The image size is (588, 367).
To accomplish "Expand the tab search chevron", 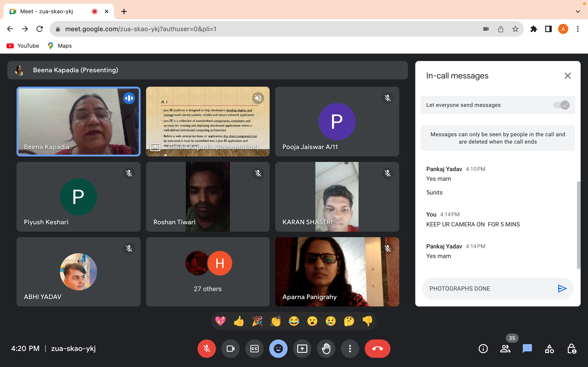I will click(x=578, y=11).
